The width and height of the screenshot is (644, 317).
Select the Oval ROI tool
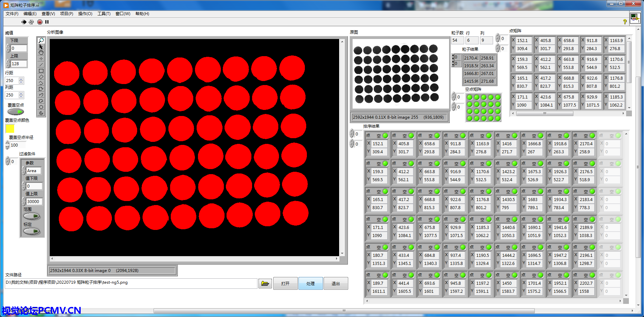[41, 107]
